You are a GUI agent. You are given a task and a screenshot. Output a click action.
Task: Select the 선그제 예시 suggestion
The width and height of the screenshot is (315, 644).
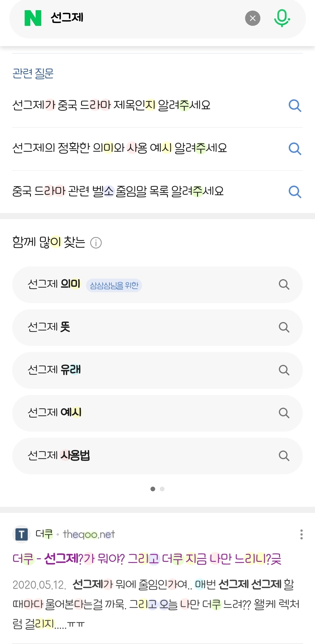click(x=55, y=413)
